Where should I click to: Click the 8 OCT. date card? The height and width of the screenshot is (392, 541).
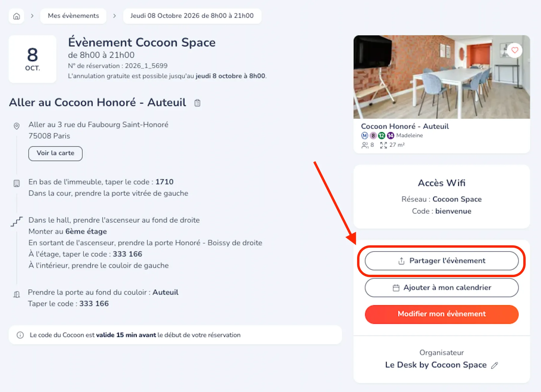(x=32, y=59)
